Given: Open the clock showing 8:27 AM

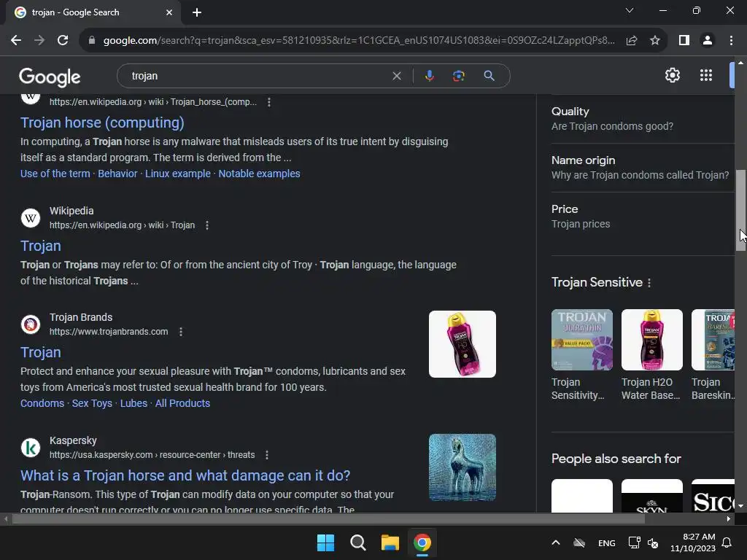Looking at the screenshot, I should click(693, 542).
